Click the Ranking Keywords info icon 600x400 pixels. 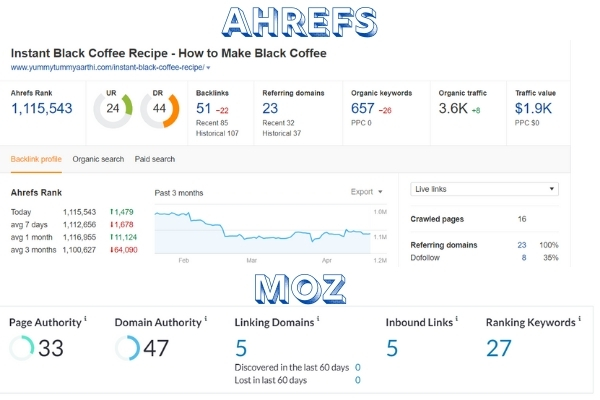tap(579, 318)
